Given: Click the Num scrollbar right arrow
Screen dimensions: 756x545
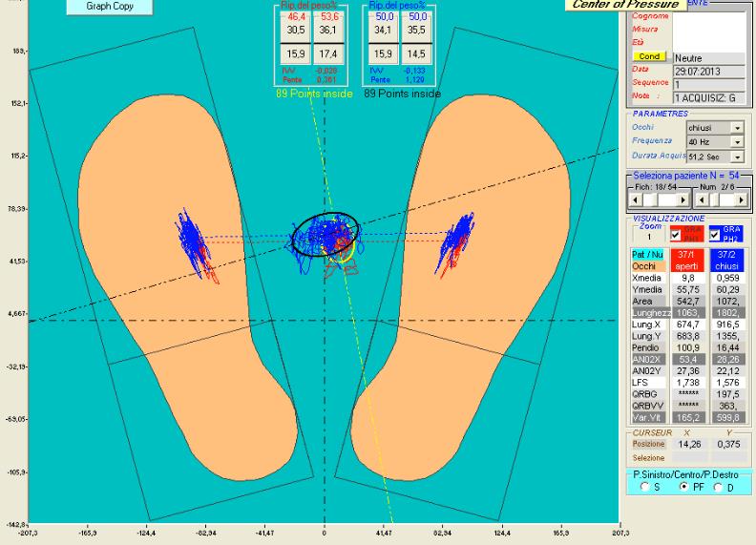Looking at the screenshot, I should coord(741,199).
